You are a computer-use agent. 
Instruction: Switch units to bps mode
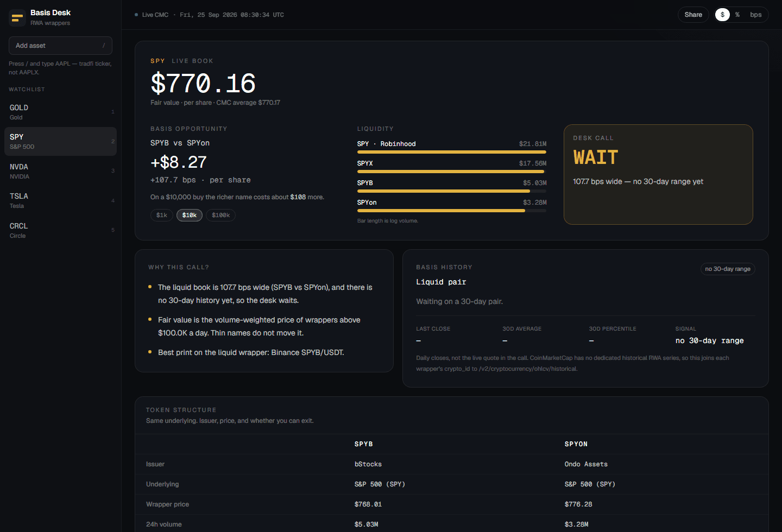(x=755, y=15)
